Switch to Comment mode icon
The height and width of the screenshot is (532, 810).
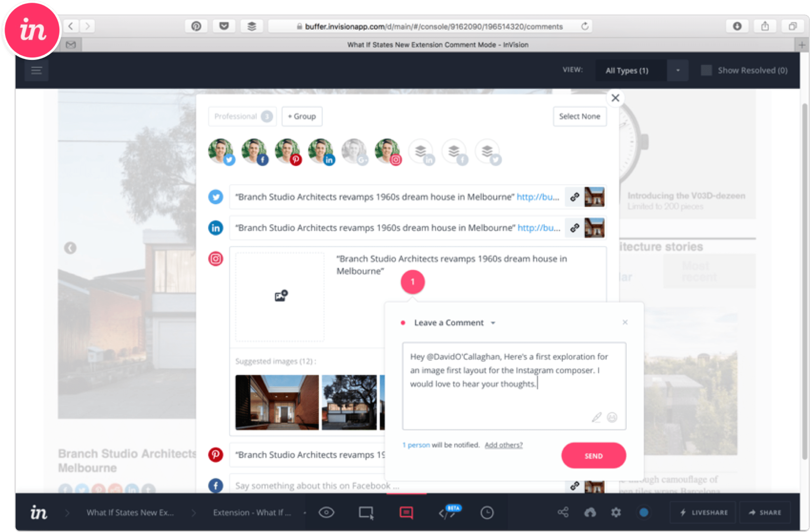pos(406,512)
